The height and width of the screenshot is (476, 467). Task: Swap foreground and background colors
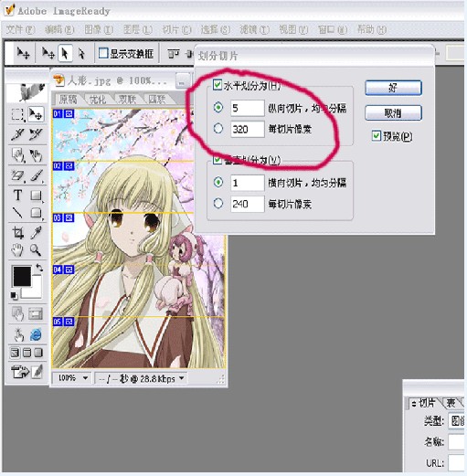coord(39,268)
